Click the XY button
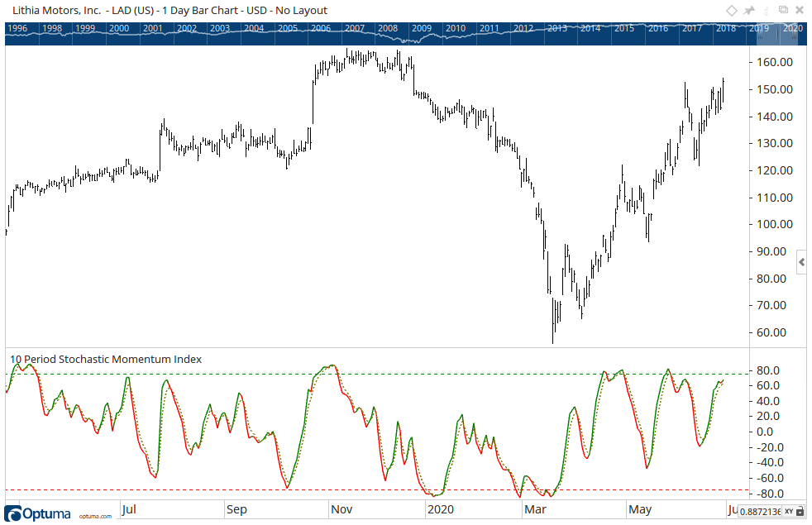812x525 pixels. click(x=789, y=512)
